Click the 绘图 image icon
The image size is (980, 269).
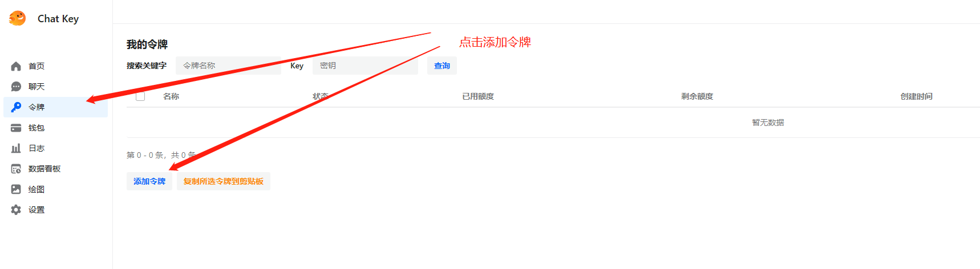(16, 189)
